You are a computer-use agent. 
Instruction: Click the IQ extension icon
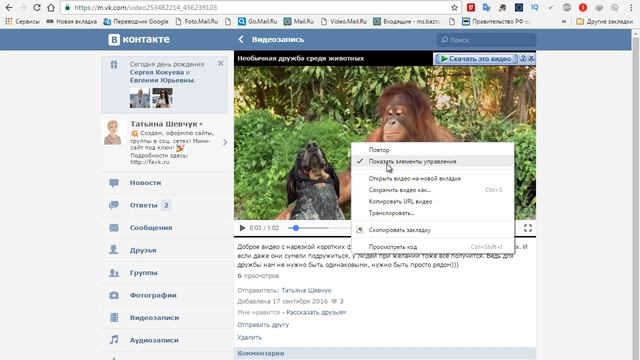point(534,7)
